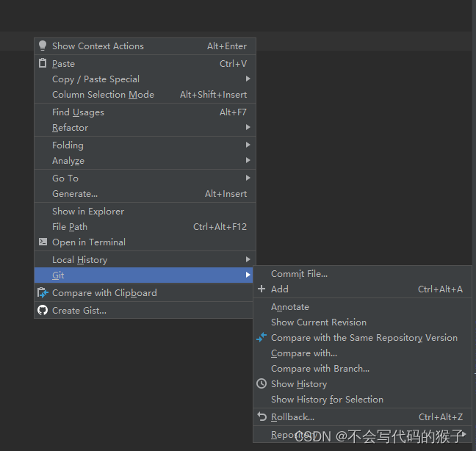Click the clock icon beside Show History
Viewport: 476px width, 451px height.
262,383
